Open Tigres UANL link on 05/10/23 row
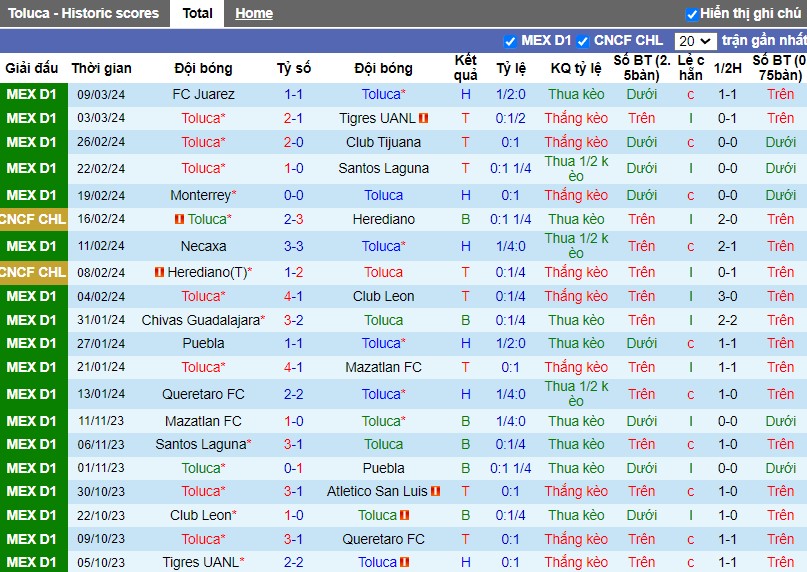807x572 pixels. 200,562
